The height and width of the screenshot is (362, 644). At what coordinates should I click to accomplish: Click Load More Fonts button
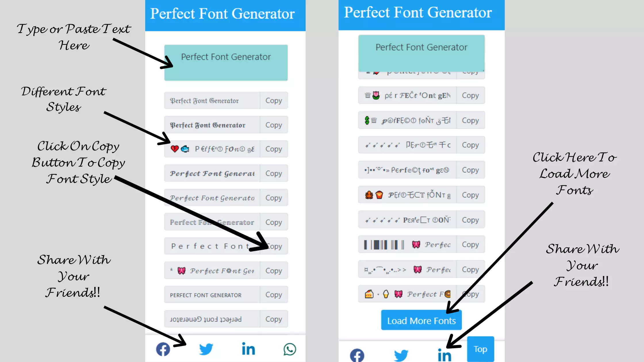click(421, 320)
